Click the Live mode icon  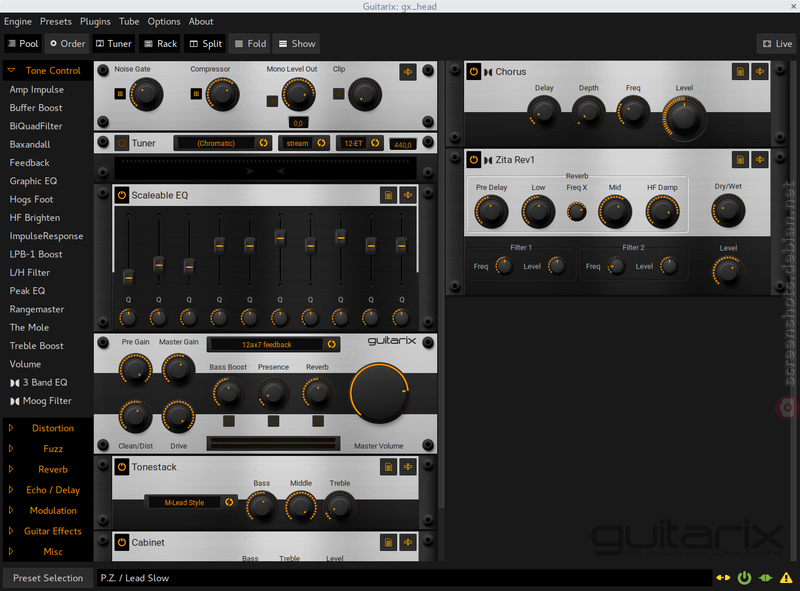pyautogui.click(x=767, y=44)
